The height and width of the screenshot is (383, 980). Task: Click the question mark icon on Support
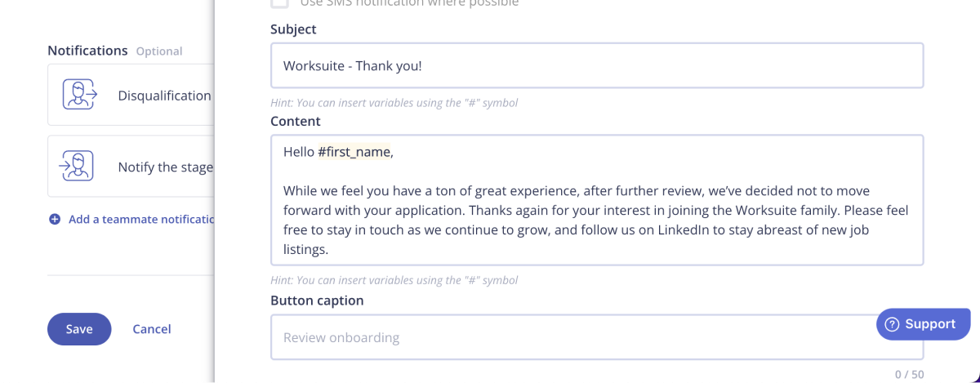point(892,324)
